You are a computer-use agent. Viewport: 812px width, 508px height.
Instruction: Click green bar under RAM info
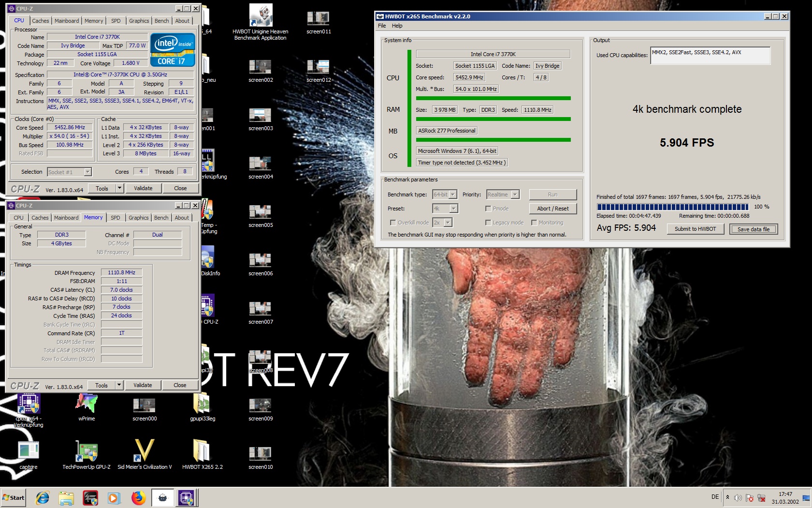[x=493, y=119]
